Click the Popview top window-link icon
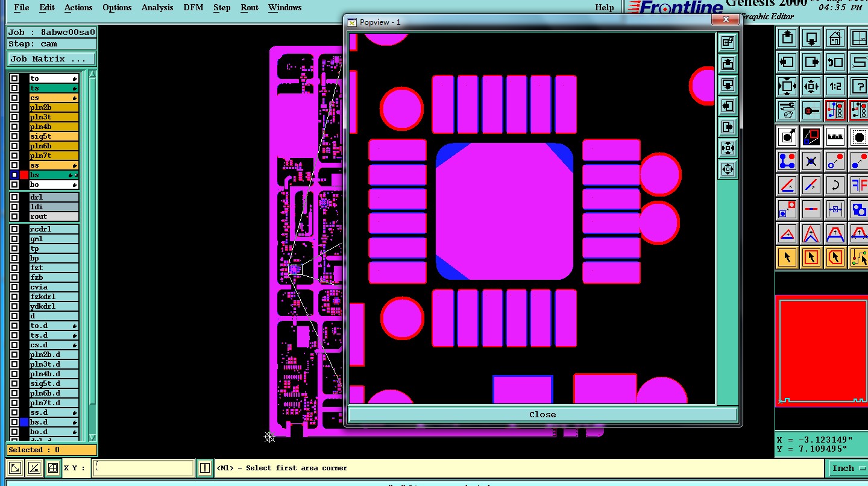Viewport: 868px width, 486px height. 728,42
